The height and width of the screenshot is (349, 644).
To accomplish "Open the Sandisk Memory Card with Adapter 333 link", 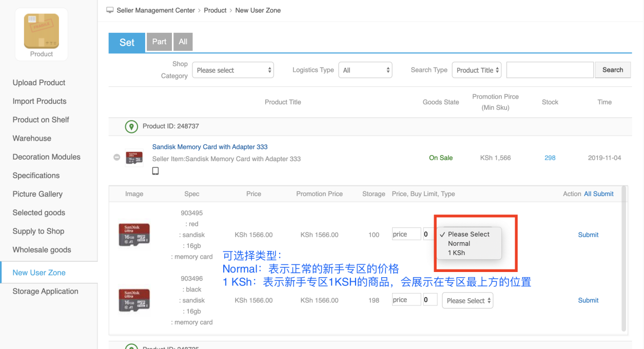I will coord(210,147).
